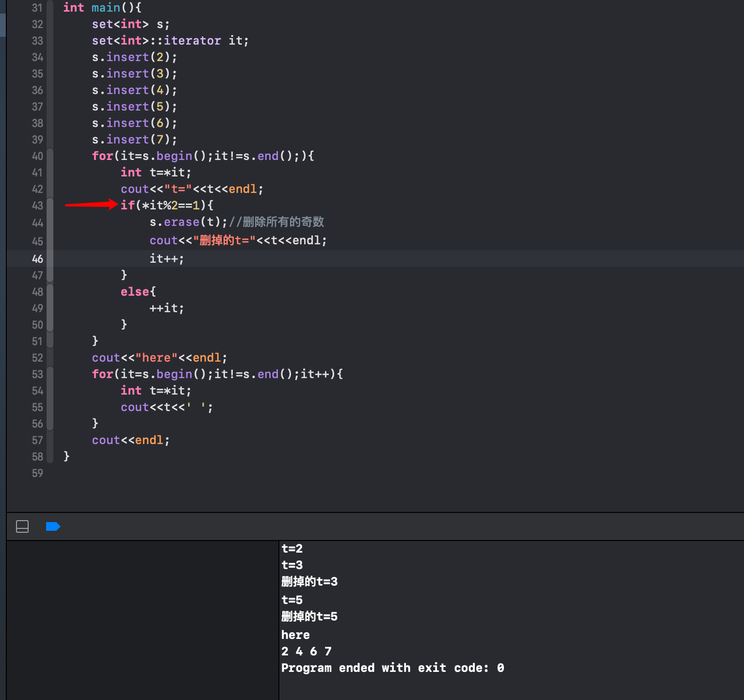Image resolution: width=744 pixels, height=700 pixels.
Task: Click 'int t=*it;' on line 41
Action: pyautogui.click(x=156, y=173)
